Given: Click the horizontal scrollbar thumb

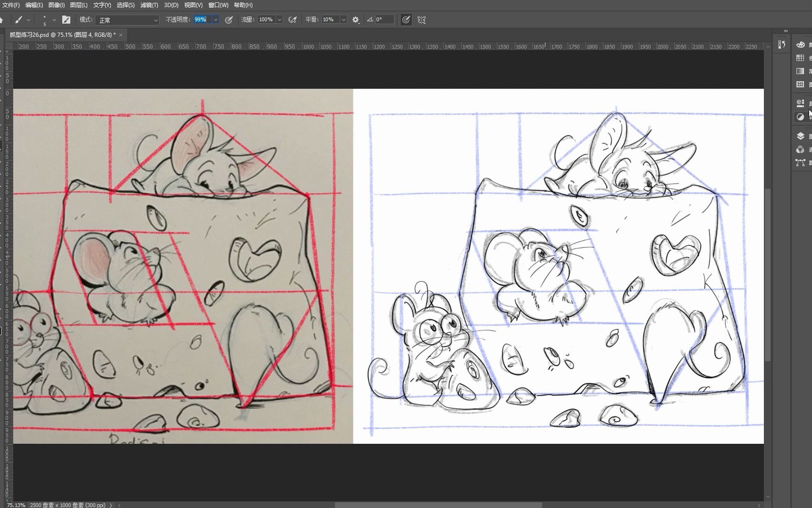Looking at the screenshot, I should pyautogui.click(x=438, y=505).
